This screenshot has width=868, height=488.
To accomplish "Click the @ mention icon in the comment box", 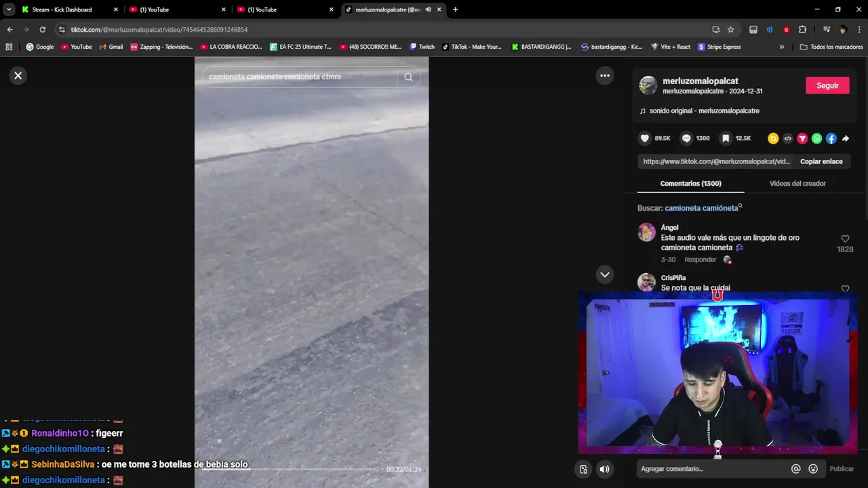I will (x=796, y=469).
